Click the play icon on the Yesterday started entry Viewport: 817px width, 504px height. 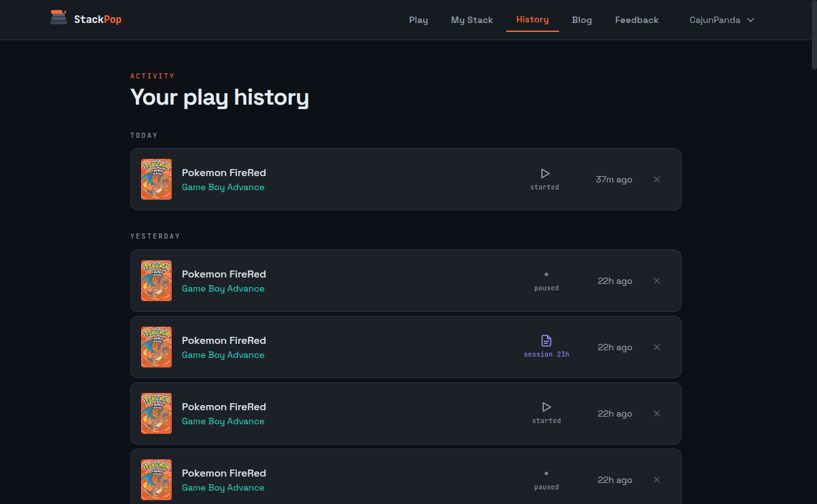pyautogui.click(x=546, y=407)
